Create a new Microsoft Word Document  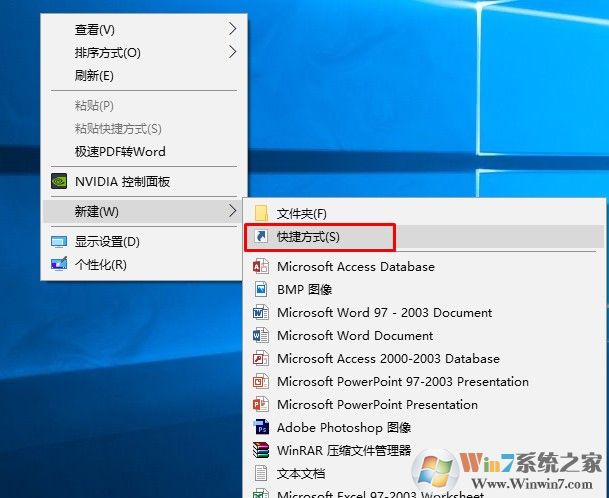pos(424,335)
